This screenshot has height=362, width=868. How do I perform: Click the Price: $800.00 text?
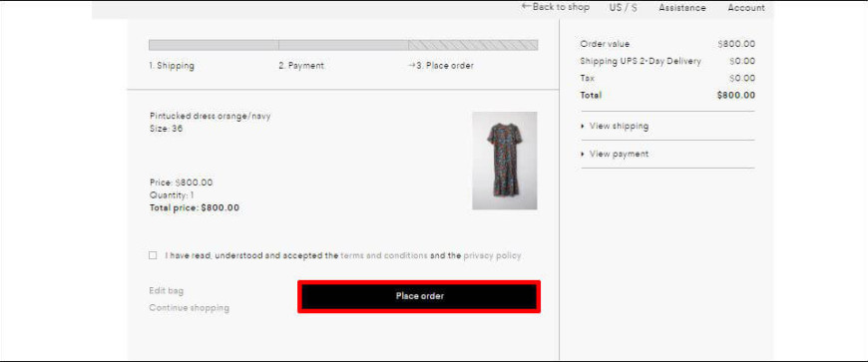point(181,182)
